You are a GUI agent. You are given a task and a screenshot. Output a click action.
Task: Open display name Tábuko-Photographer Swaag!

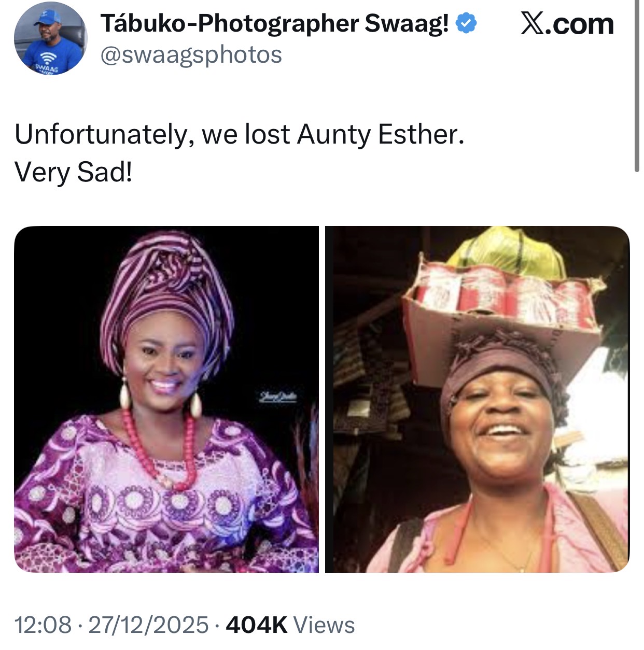[x=275, y=24]
